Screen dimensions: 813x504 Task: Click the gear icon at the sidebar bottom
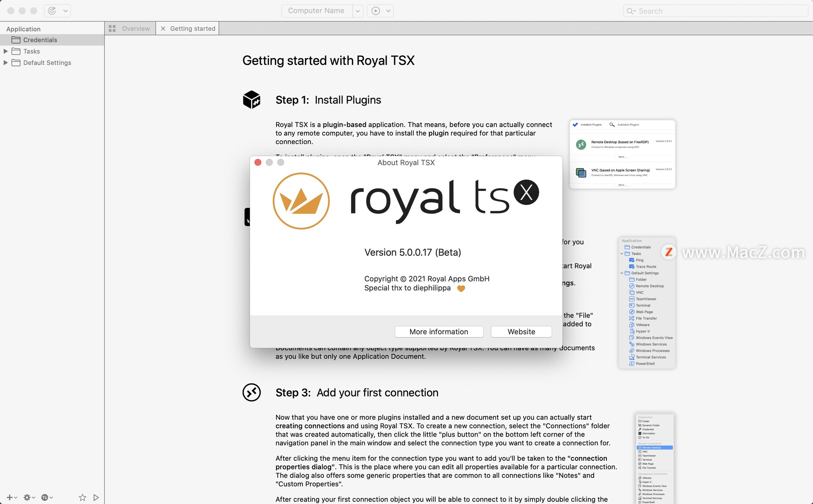pos(27,497)
